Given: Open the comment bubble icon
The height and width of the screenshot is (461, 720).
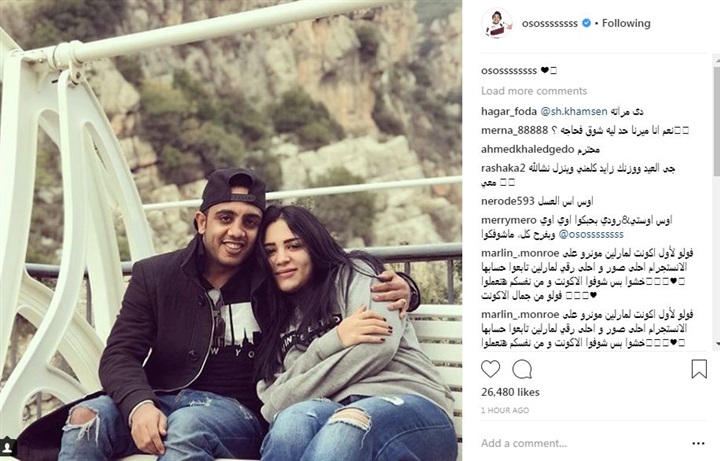Looking at the screenshot, I should pyautogui.click(x=522, y=369).
